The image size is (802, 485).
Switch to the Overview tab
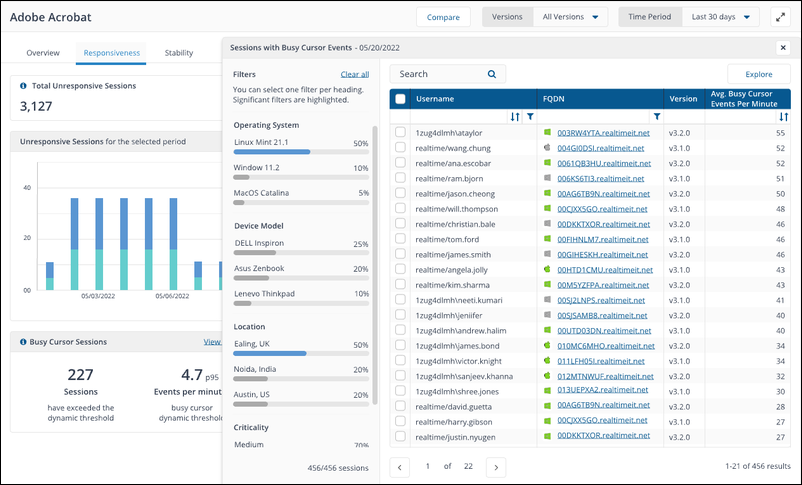(x=42, y=52)
